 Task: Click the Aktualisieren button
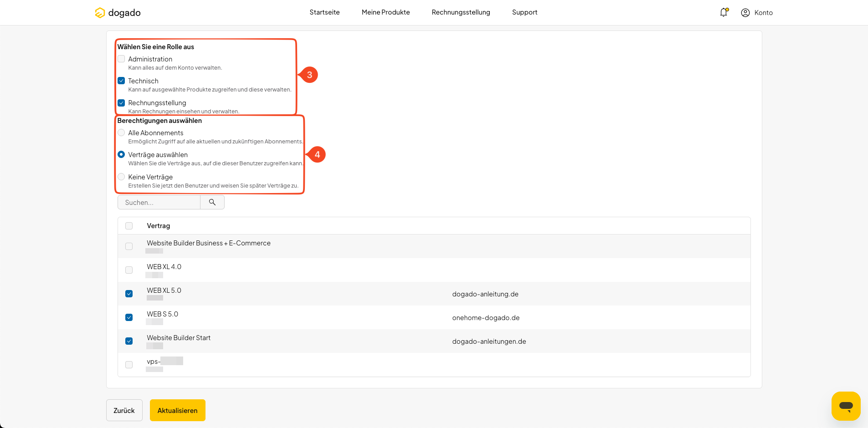click(x=178, y=410)
